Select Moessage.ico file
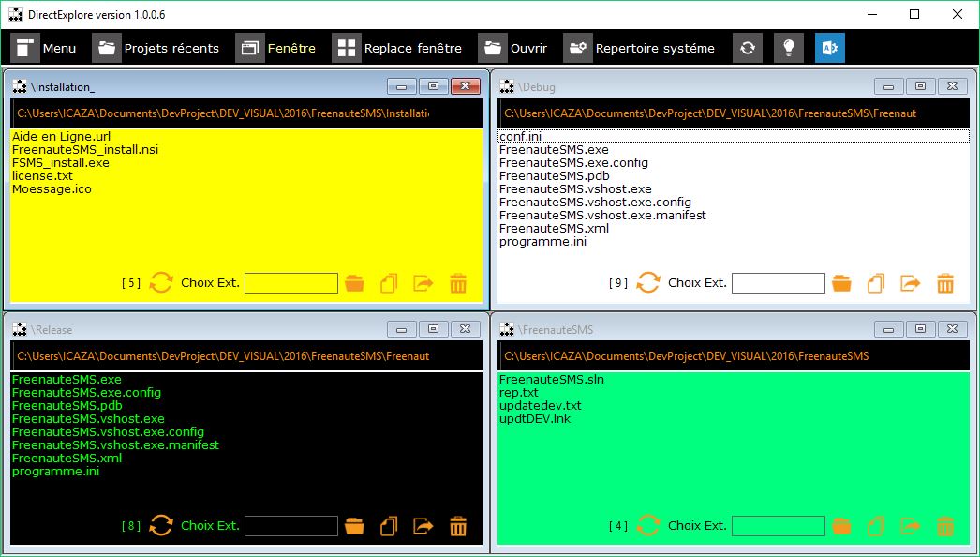Screen dimensions: 980x557 coord(52,189)
